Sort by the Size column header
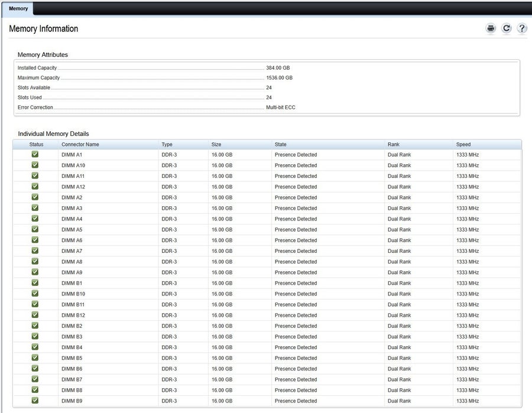Screen dimensions: 532x413 pos(216,144)
